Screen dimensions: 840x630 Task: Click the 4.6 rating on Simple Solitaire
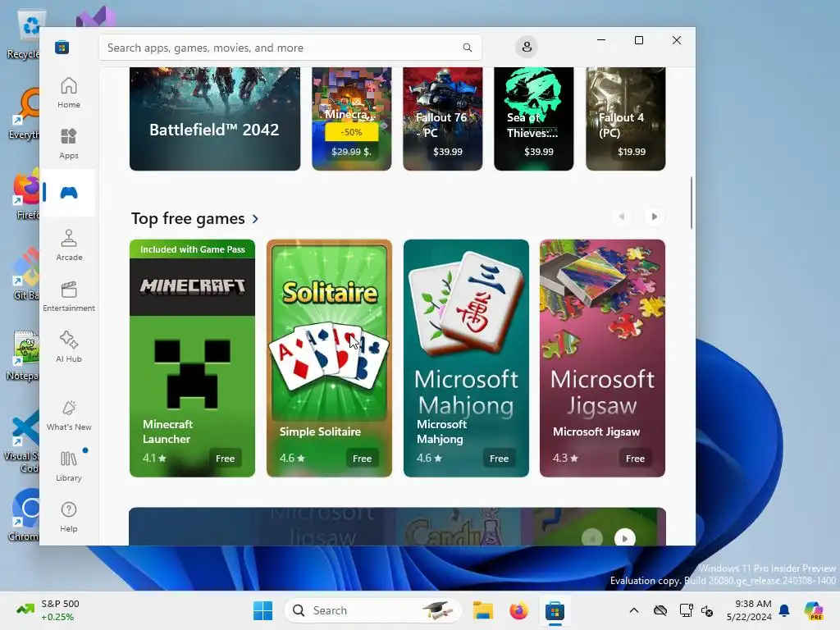pyautogui.click(x=292, y=458)
